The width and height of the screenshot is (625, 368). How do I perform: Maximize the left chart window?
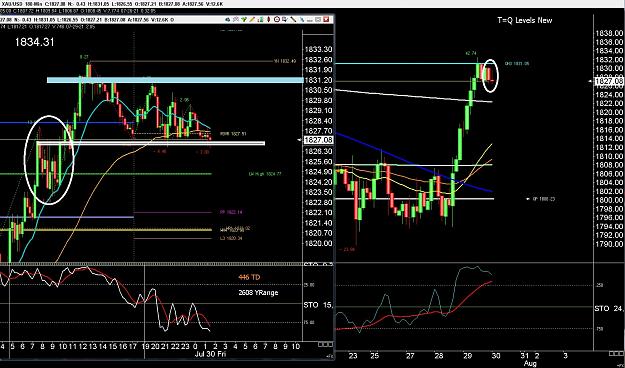tap(318, 20)
